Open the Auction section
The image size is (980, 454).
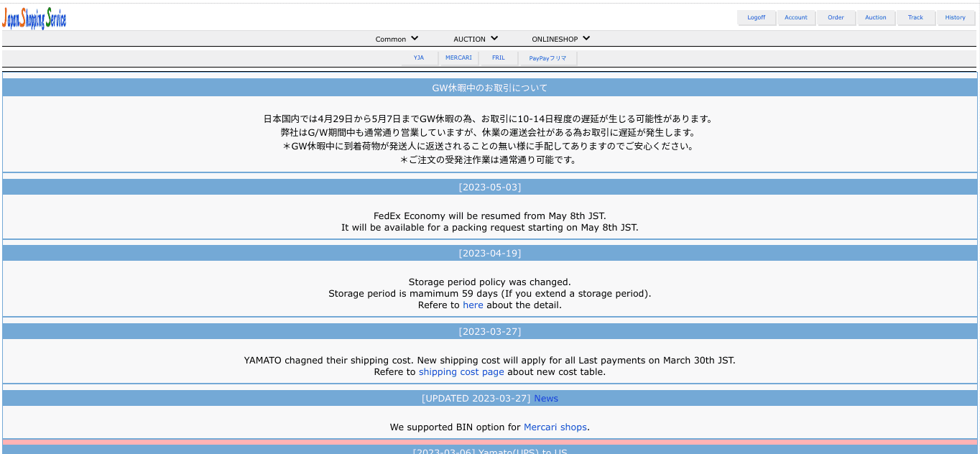click(876, 17)
